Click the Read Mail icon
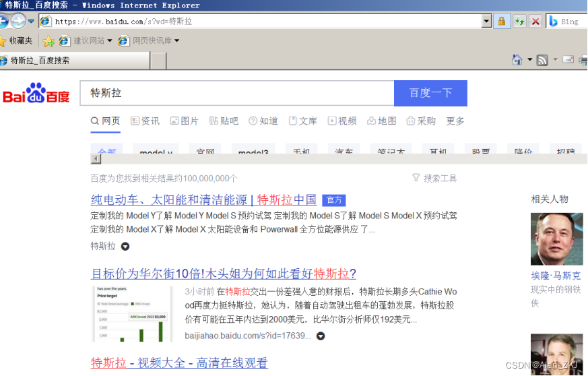Image resolution: width=588 pixels, height=376 pixels. click(x=568, y=60)
